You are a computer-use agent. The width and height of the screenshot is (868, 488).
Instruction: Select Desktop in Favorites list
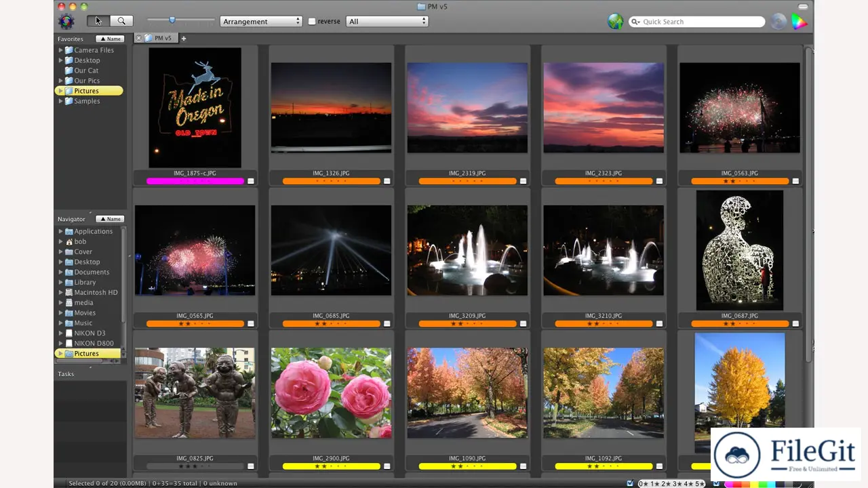(x=87, y=60)
